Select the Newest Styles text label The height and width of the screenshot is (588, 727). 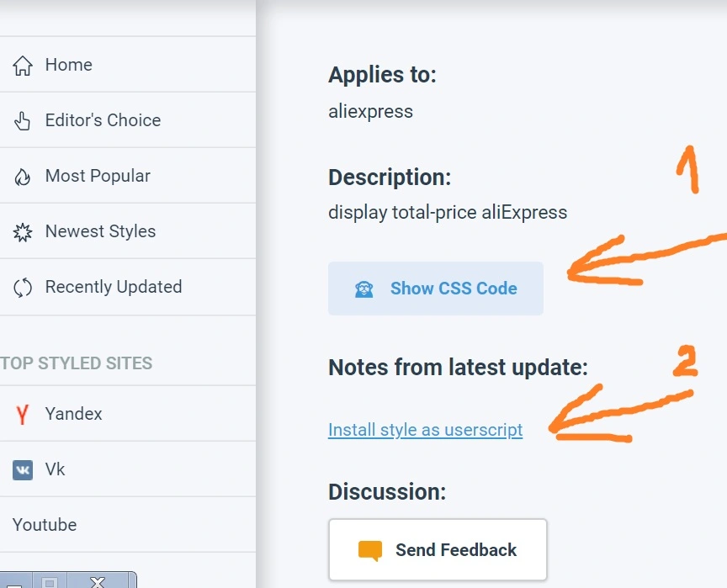101,231
